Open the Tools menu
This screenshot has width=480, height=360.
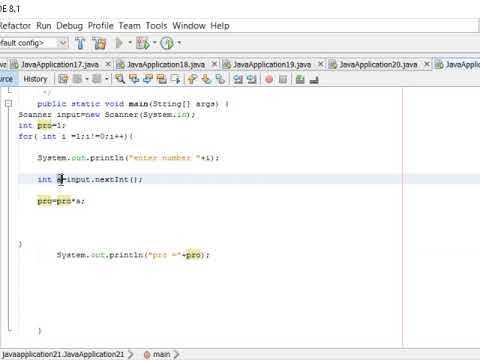click(156, 26)
